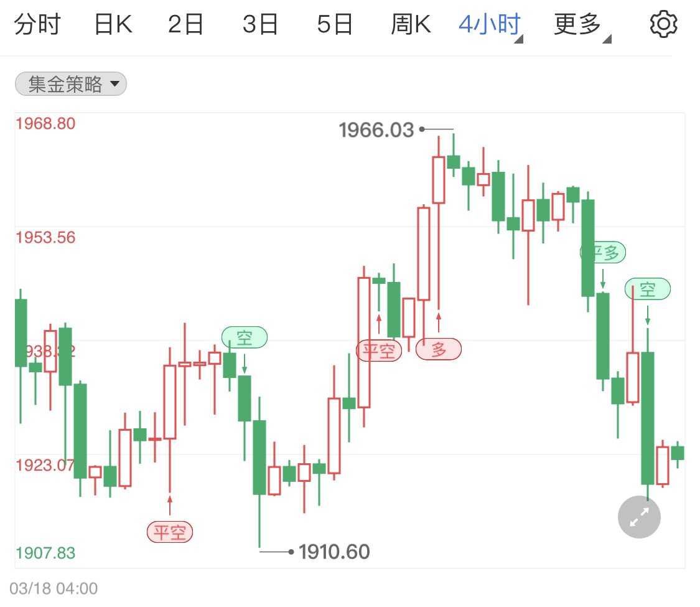The image size is (700, 607).
Task: Select the 平多 close-long badge
Action: [x=602, y=252]
